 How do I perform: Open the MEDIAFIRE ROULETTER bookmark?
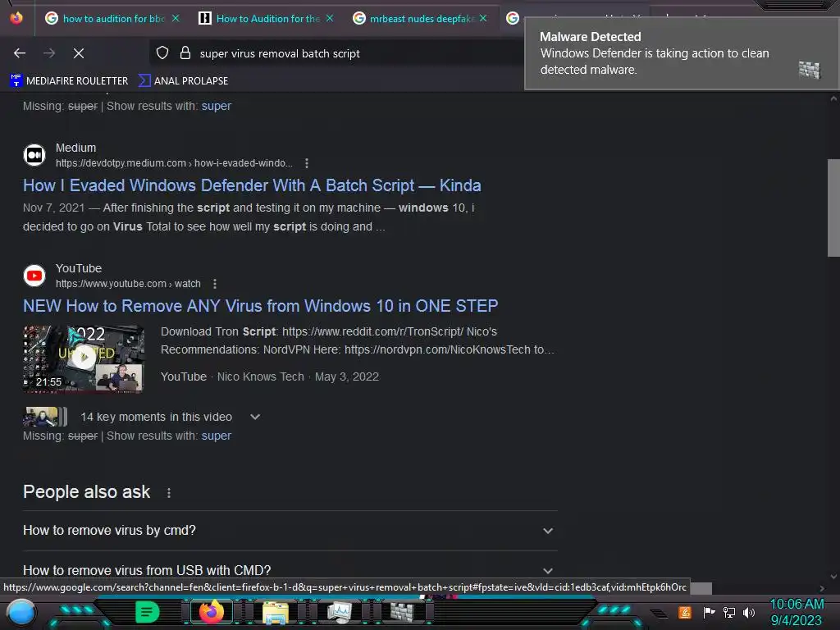(69, 81)
